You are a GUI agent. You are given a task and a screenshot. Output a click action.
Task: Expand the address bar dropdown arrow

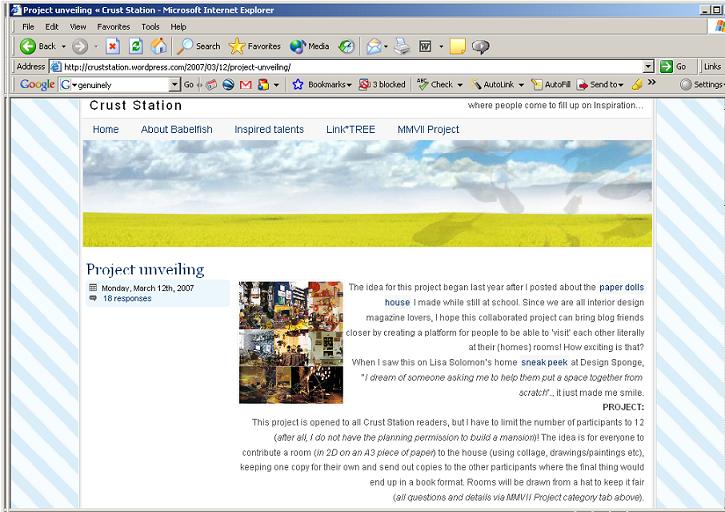coord(649,66)
